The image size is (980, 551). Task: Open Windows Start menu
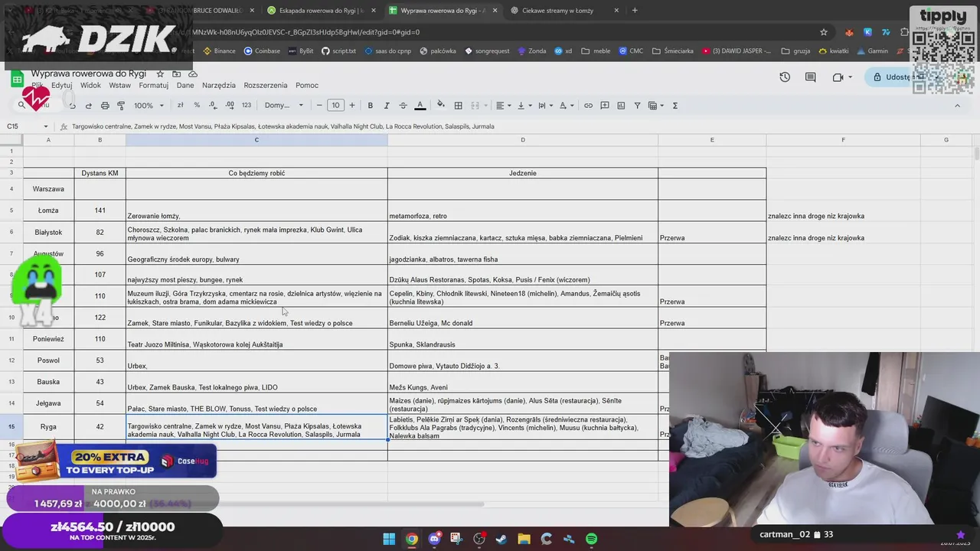[389, 539]
